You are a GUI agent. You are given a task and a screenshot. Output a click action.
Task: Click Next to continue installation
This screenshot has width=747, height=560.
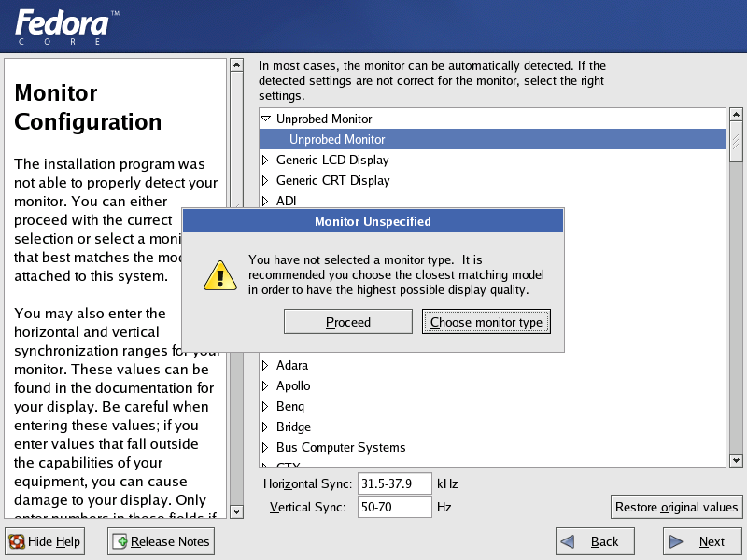point(702,541)
